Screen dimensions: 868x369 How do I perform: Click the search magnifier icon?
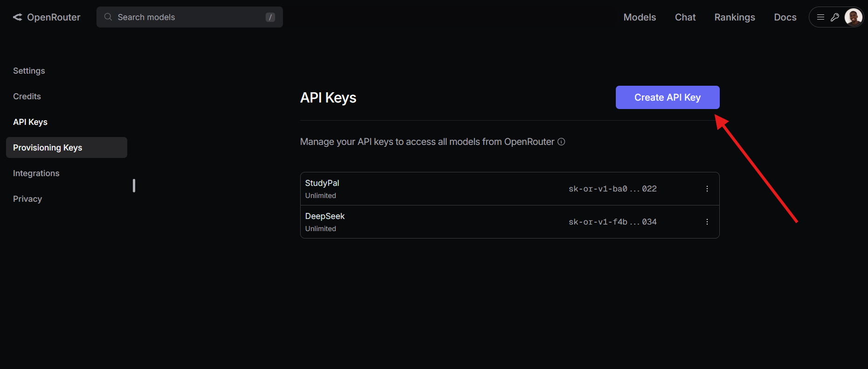tap(108, 17)
